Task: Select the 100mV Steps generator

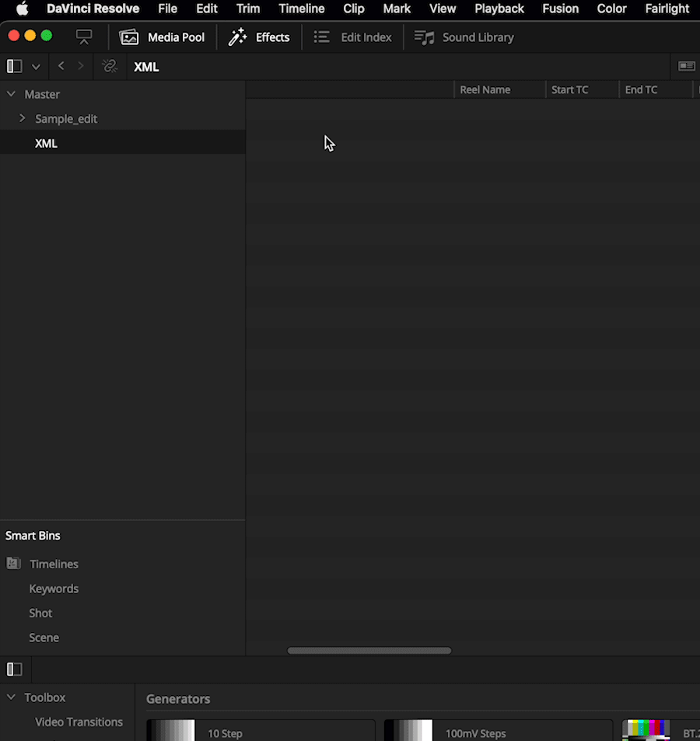Action: [x=499, y=731]
